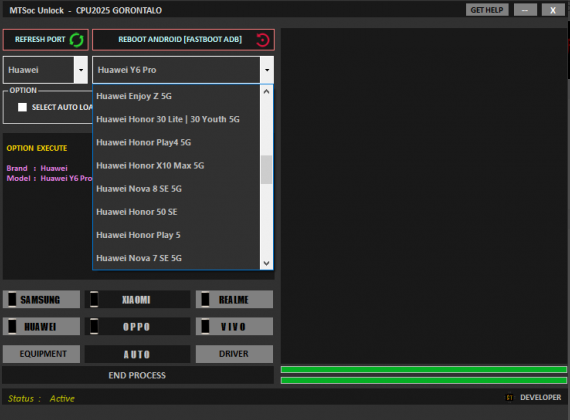Image resolution: width=570 pixels, height=420 pixels.
Task: Click the phone icon on Realme button
Action: click(205, 299)
